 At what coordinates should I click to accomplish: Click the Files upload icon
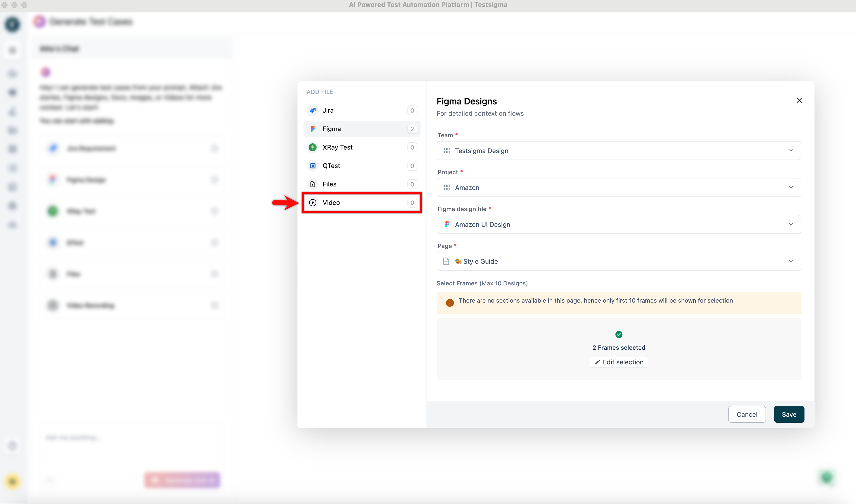(x=313, y=184)
